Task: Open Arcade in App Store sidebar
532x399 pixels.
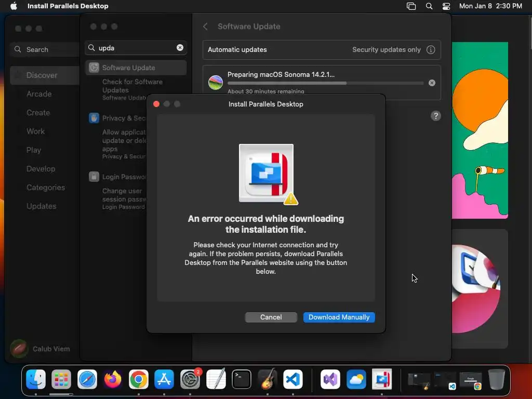Action: [x=39, y=94]
